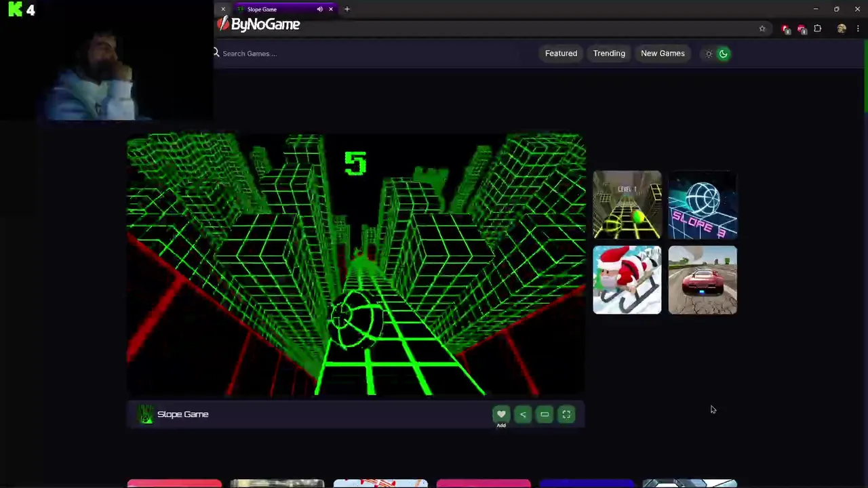Switch to light mode with sun icon

(x=709, y=54)
